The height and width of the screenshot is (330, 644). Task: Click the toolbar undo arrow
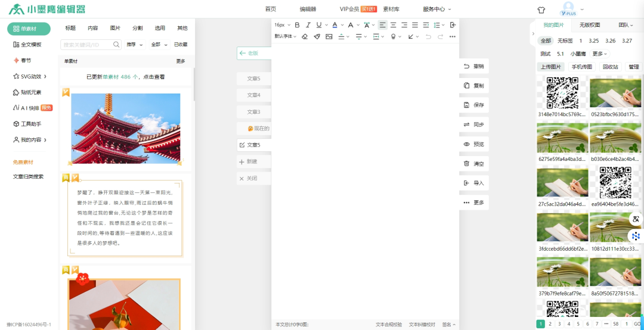pos(428,36)
